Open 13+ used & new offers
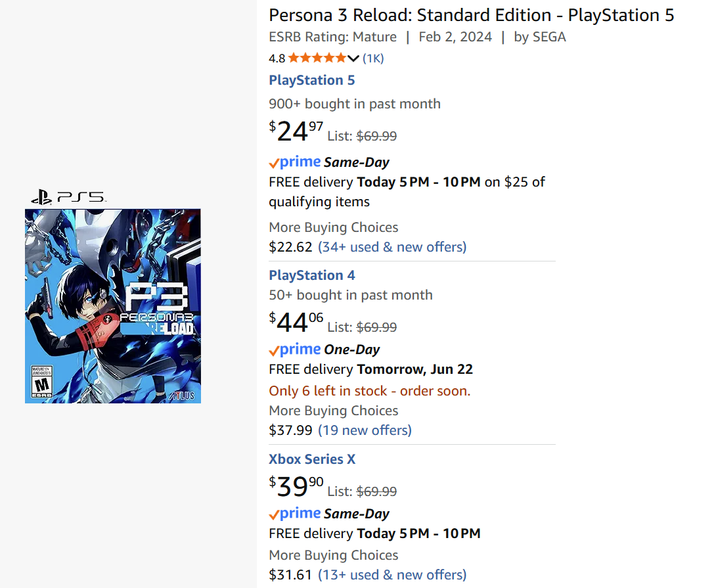716x588 pixels. 392,575
